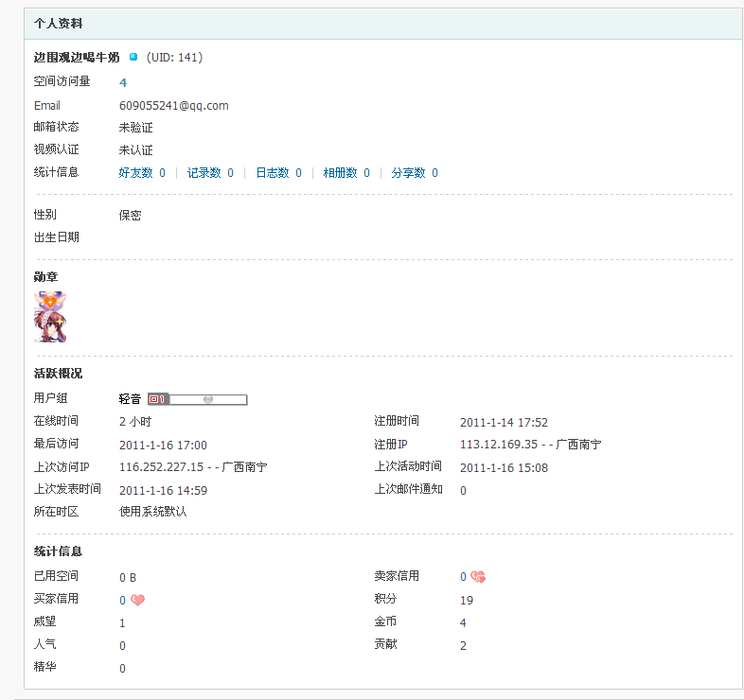Click last visit IP 116.252.227.15

(x=161, y=467)
